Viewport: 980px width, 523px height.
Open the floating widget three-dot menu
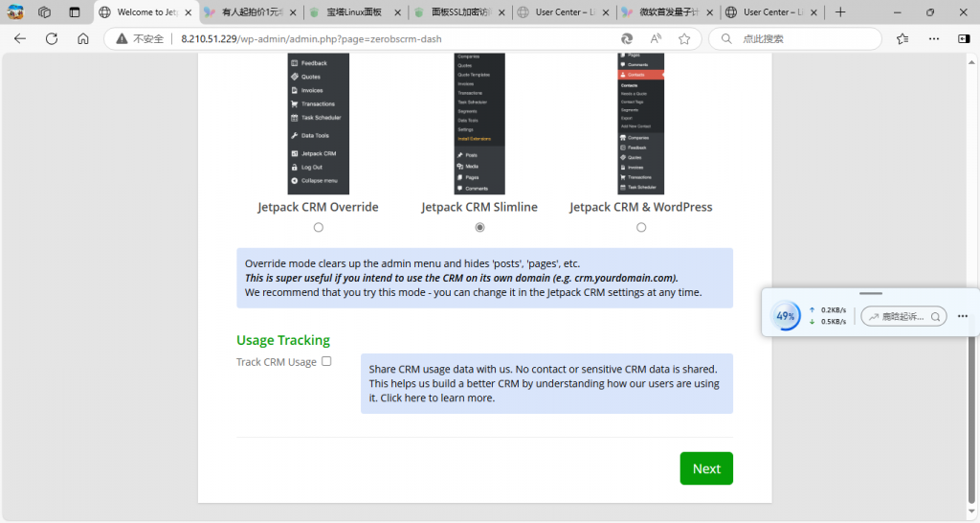pyautogui.click(x=963, y=316)
